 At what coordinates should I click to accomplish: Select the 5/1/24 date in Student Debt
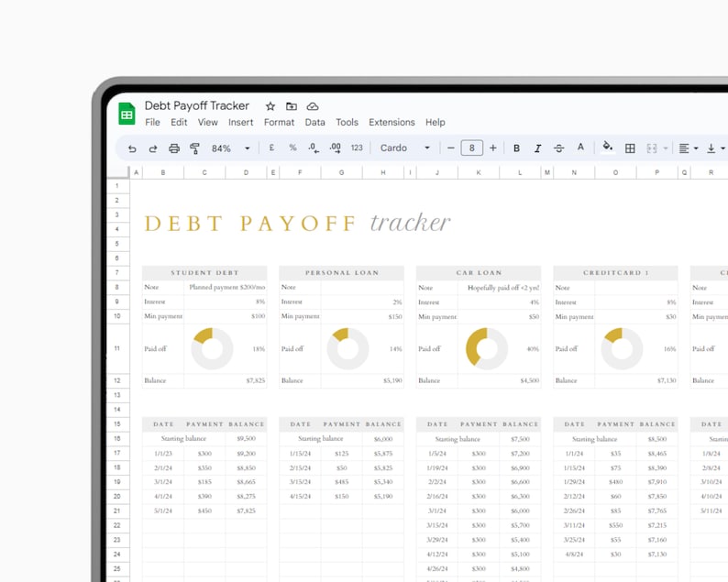(x=163, y=511)
